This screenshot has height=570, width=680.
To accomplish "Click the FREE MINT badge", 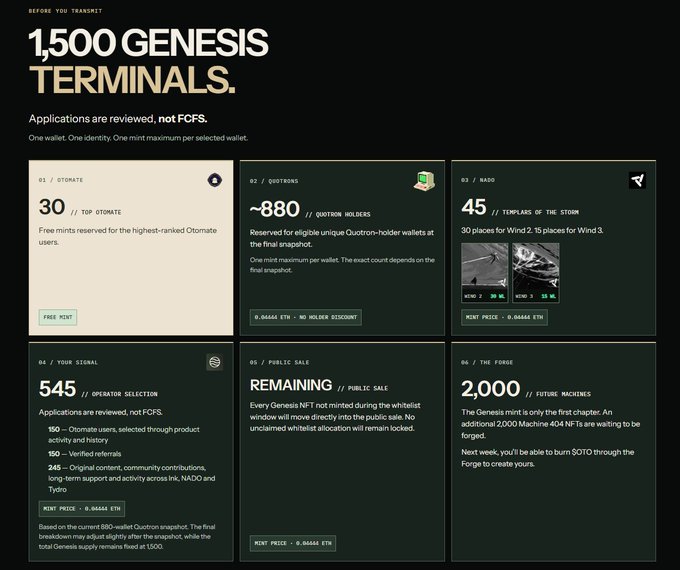I will click(x=58, y=317).
